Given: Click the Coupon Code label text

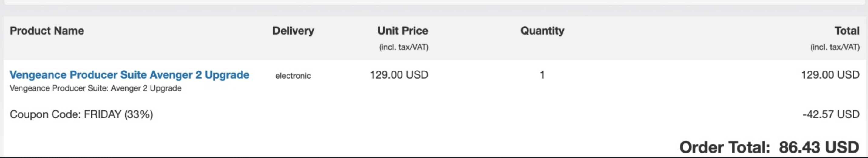Looking at the screenshot, I should pyautogui.click(x=45, y=115).
